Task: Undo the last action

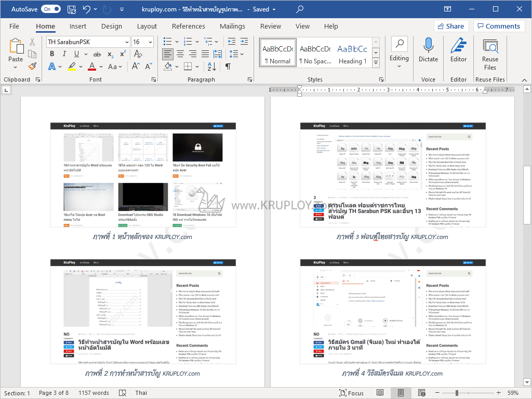Action: point(87,9)
